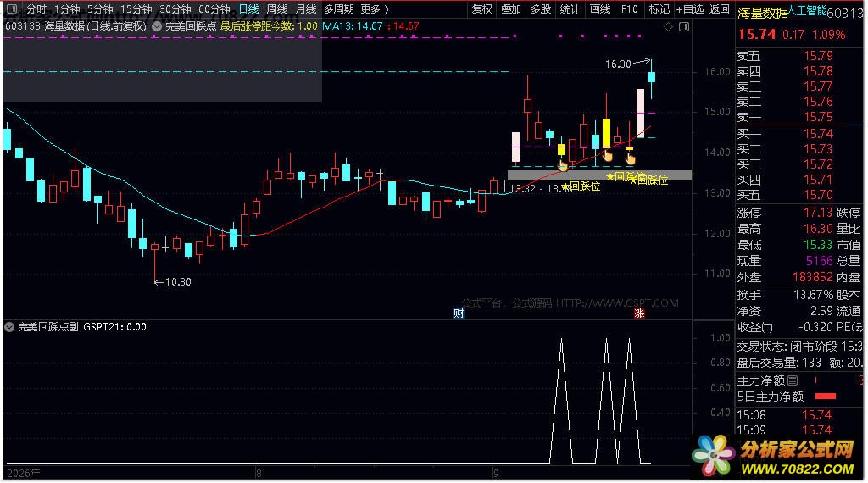Click the 财 finance marker icon

(x=459, y=314)
